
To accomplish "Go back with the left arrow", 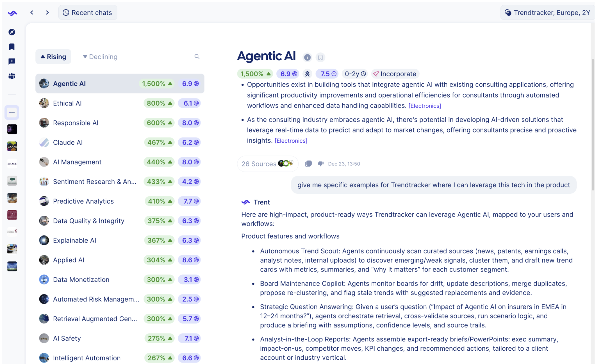I will (32, 13).
